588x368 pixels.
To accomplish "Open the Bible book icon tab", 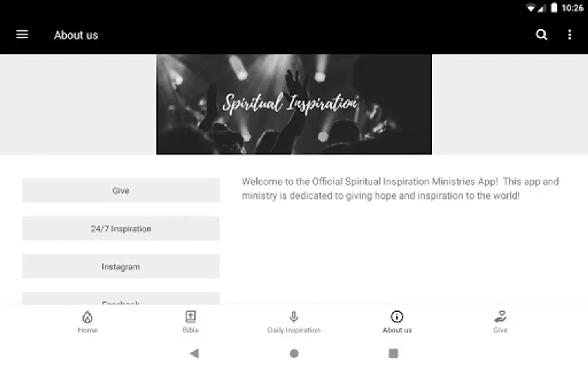I will click(191, 322).
